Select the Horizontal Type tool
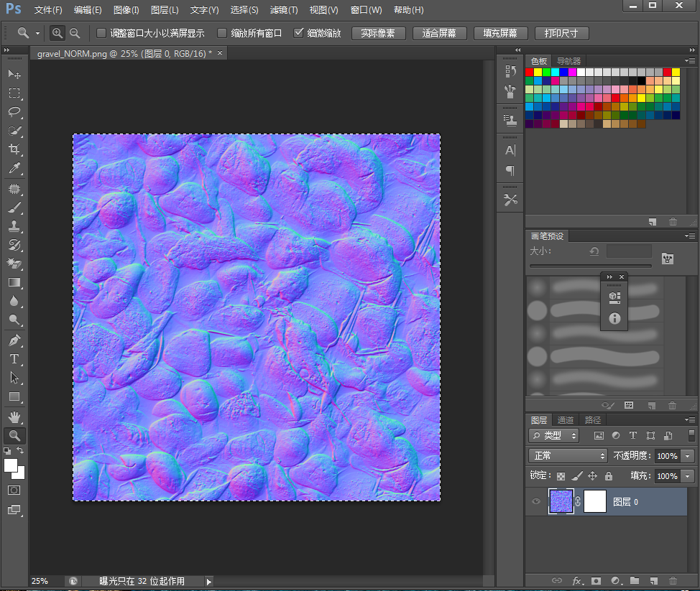The width and height of the screenshot is (700, 591). pos(14,359)
